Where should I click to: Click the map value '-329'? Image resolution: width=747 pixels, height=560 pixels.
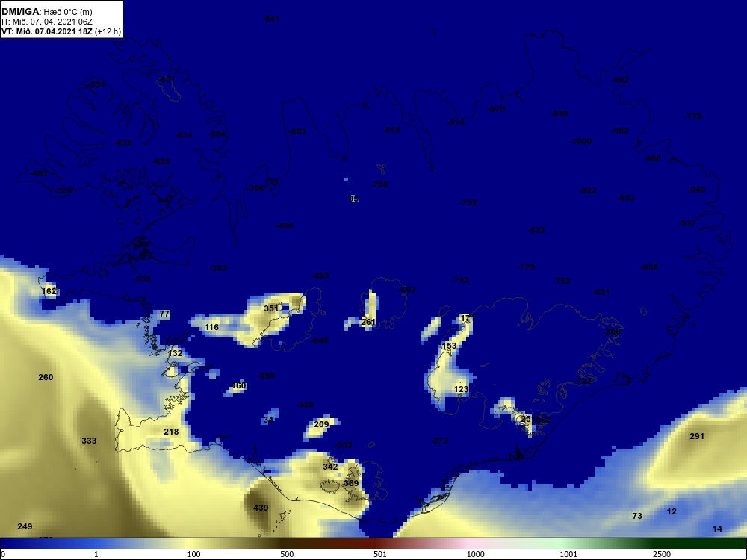305,405
